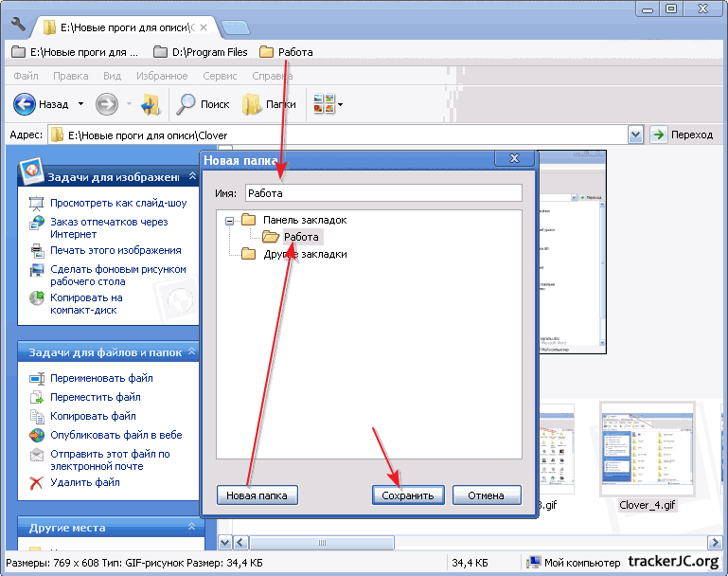Screen dimensions: 728x576
Task: Open the Back button history dropdown arrow
Action: (x=80, y=104)
